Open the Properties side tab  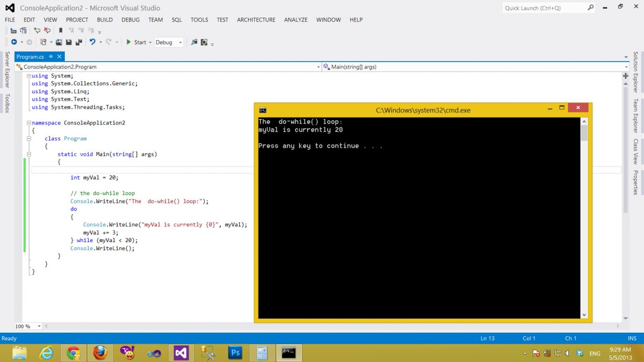[636, 182]
